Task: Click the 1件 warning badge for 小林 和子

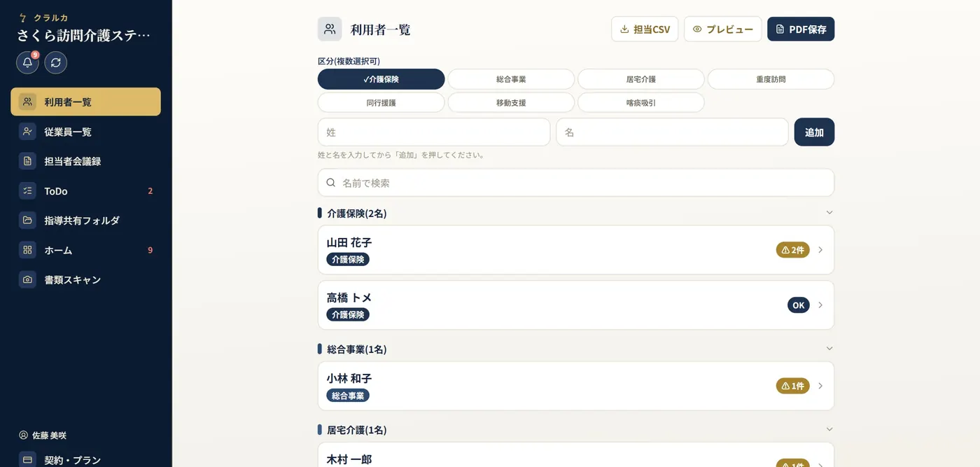Action: (792, 386)
